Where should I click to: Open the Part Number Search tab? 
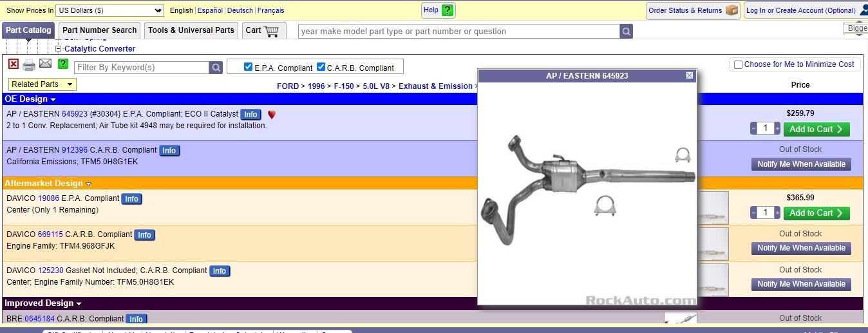[100, 30]
